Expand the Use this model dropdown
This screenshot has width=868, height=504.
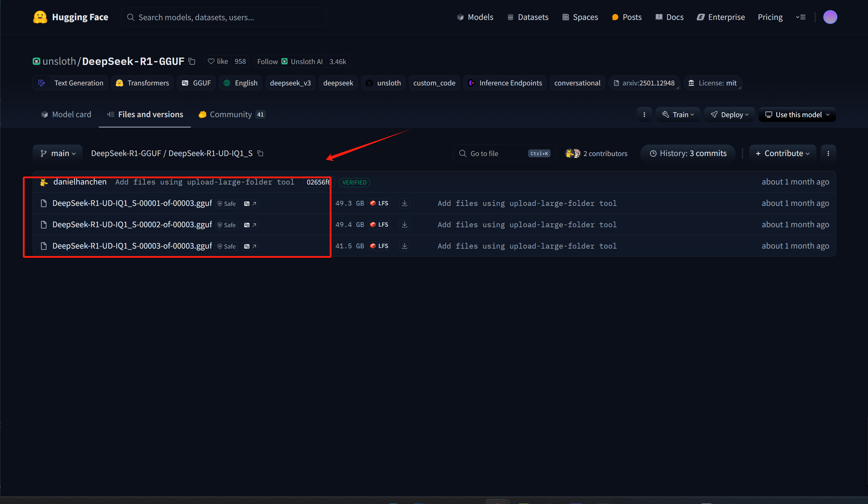[x=797, y=115]
